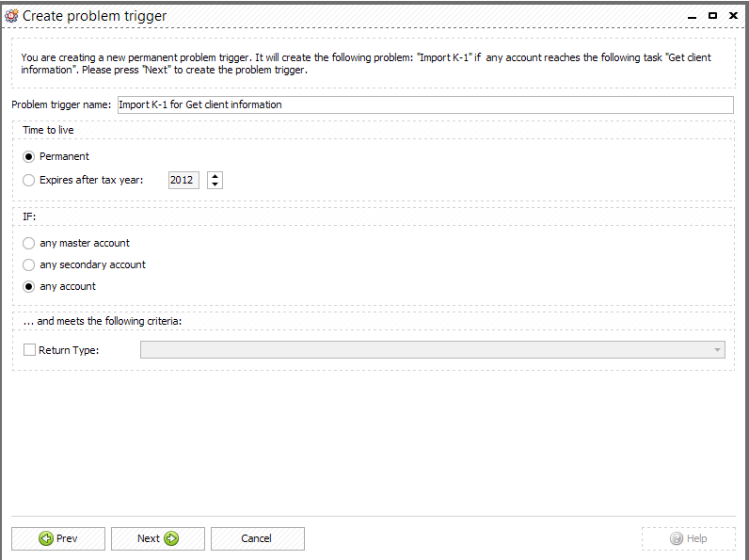Close the Create problem trigger dialog
The image size is (749, 560).
click(733, 16)
